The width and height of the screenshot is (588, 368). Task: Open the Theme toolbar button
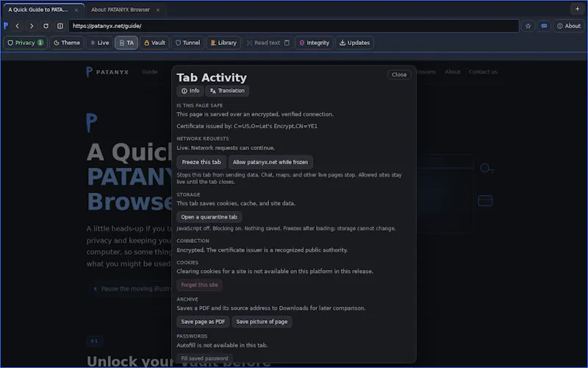tap(67, 43)
